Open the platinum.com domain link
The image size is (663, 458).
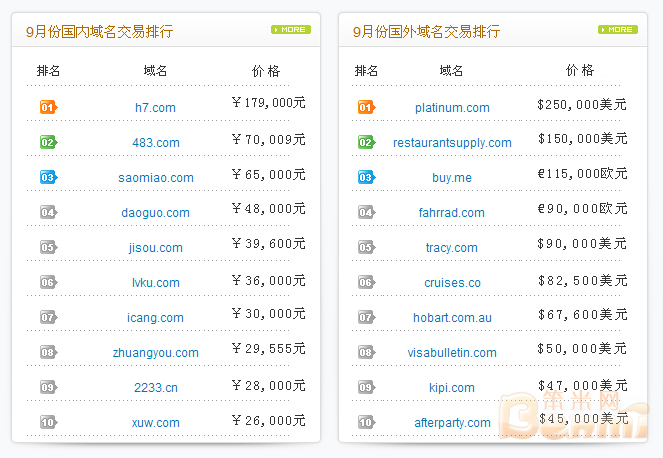[x=452, y=107]
